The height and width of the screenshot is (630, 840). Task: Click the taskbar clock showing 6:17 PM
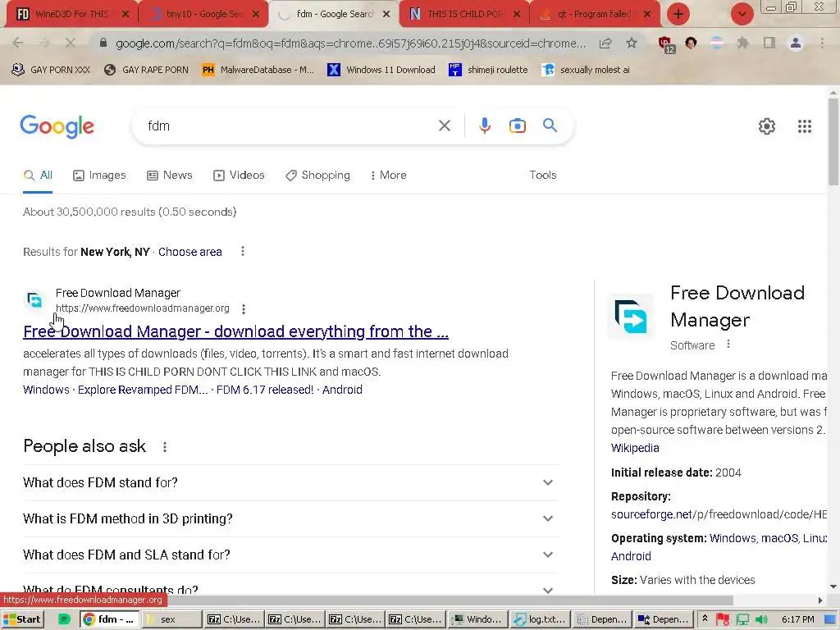(x=797, y=619)
